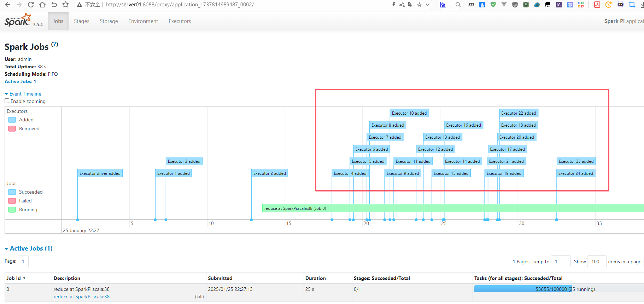Screen dimensions: 644x304
Task: Click the Apache Spark logo
Action: [18, 20]
